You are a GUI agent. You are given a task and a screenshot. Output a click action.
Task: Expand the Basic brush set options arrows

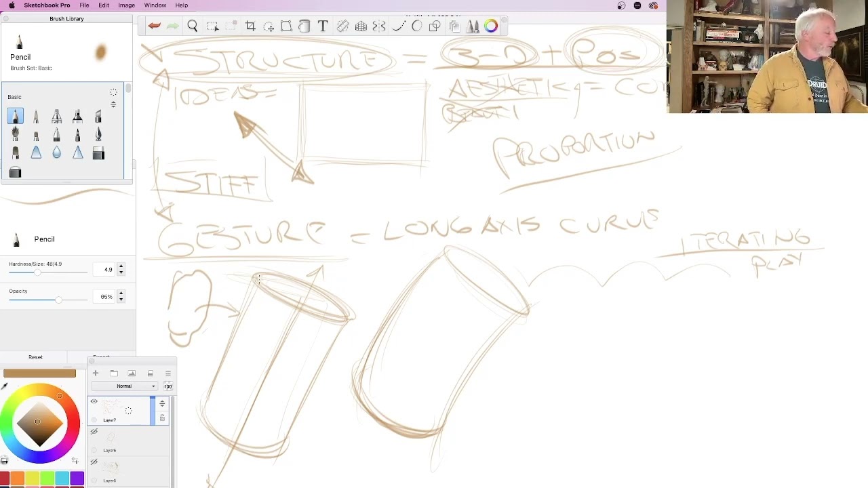click(113, 104)
